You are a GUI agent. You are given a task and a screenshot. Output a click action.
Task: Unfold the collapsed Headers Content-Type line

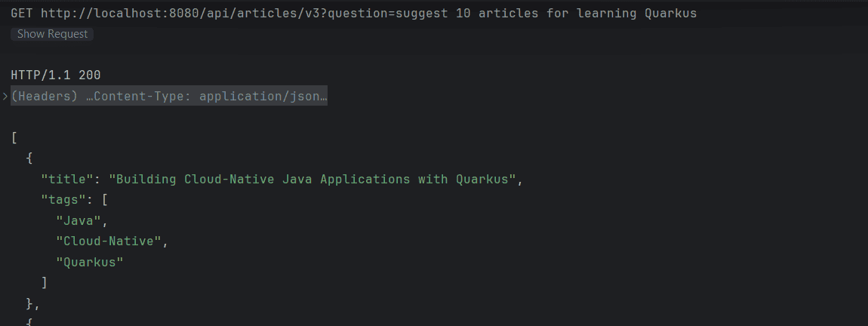click(x=169, y=97)
